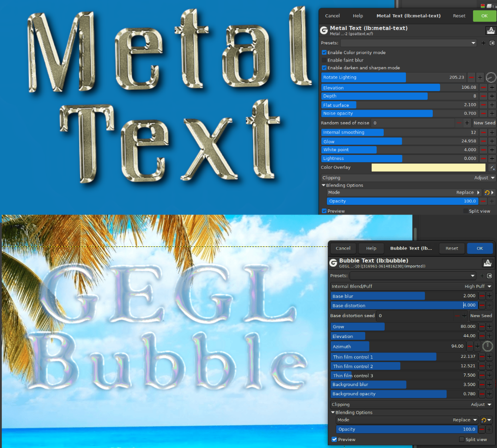Decrease Lightness value

[x=484, y=158]
